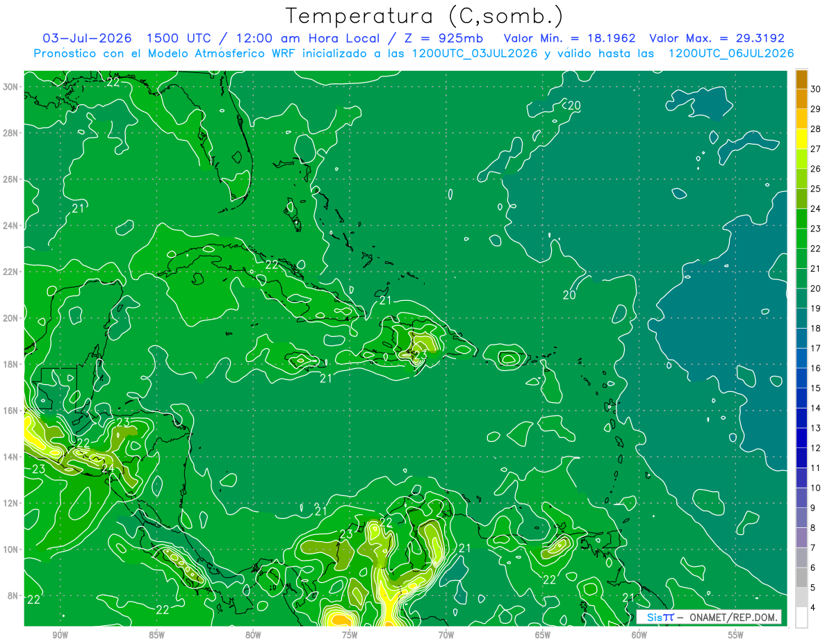Image resolution: width=834 pixels, height=644 pixels.
Task: Click the "30N" latitude axis label
Action: pos(10,87)
